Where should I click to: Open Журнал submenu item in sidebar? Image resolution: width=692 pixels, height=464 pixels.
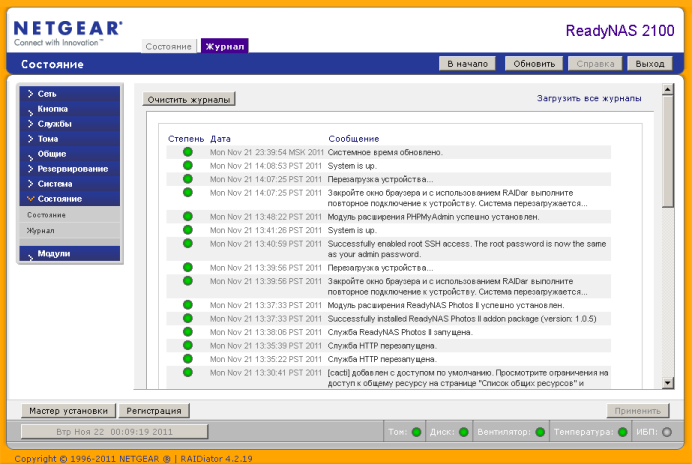tap(70, 230)
